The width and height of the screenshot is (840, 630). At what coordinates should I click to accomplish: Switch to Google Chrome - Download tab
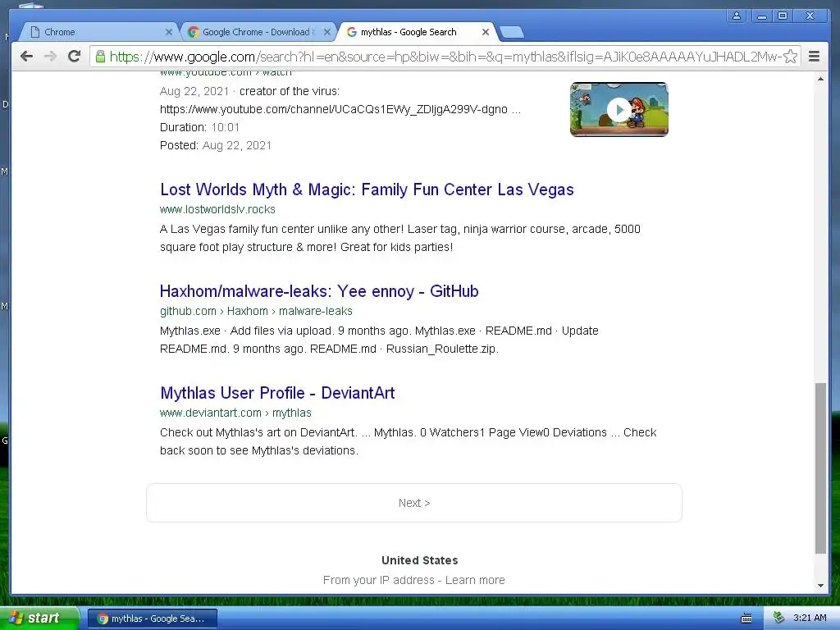pos(258,32)
